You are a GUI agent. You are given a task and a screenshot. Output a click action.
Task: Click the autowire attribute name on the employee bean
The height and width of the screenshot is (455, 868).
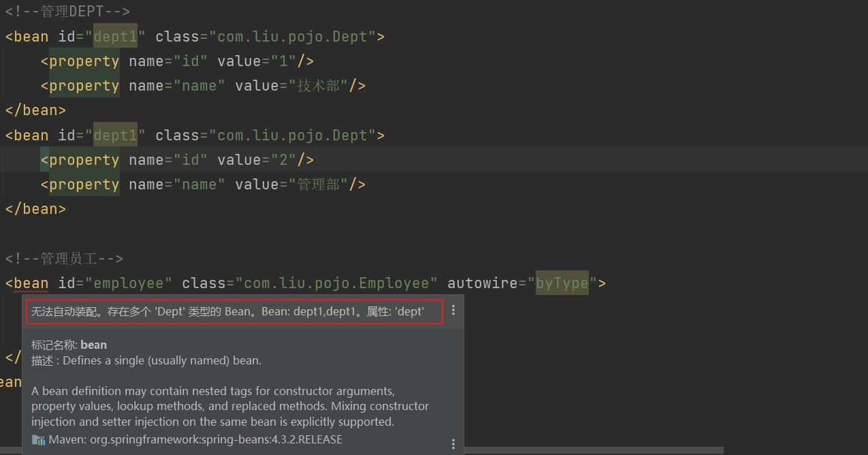click(x=483, y=283)
